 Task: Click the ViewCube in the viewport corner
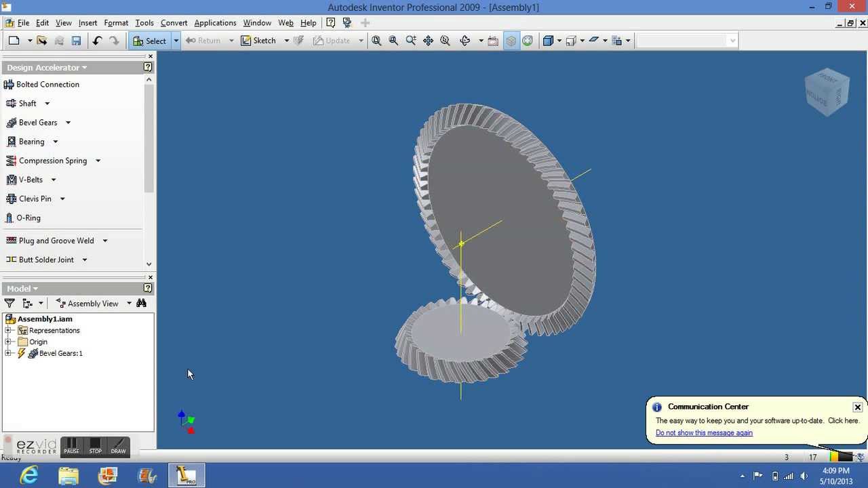coord(827,91)
